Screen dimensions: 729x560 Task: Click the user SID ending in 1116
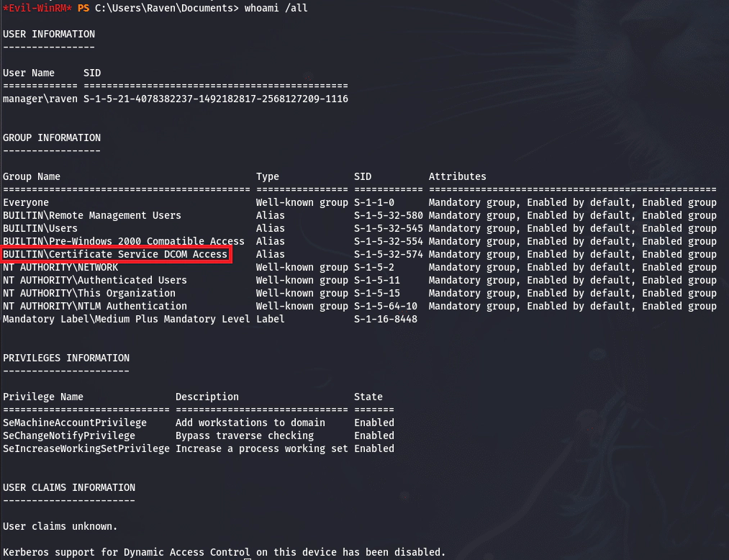click(x=216, y=99)
